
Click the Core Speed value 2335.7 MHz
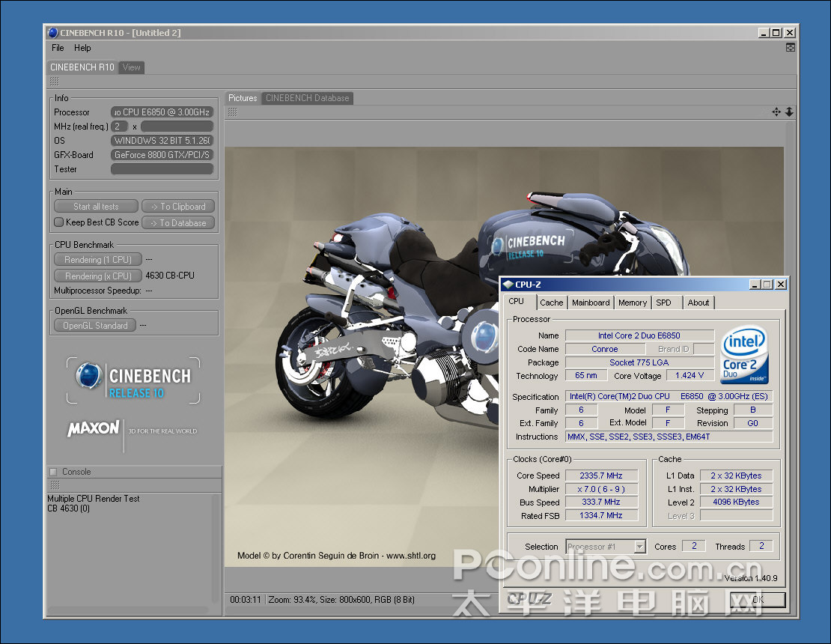[x=601, y=476]
